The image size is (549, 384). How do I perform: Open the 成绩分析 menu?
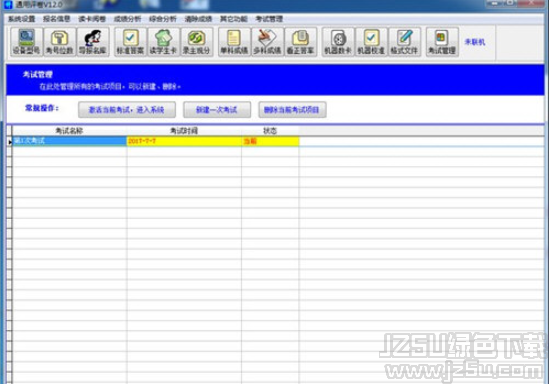pos(127,19)
